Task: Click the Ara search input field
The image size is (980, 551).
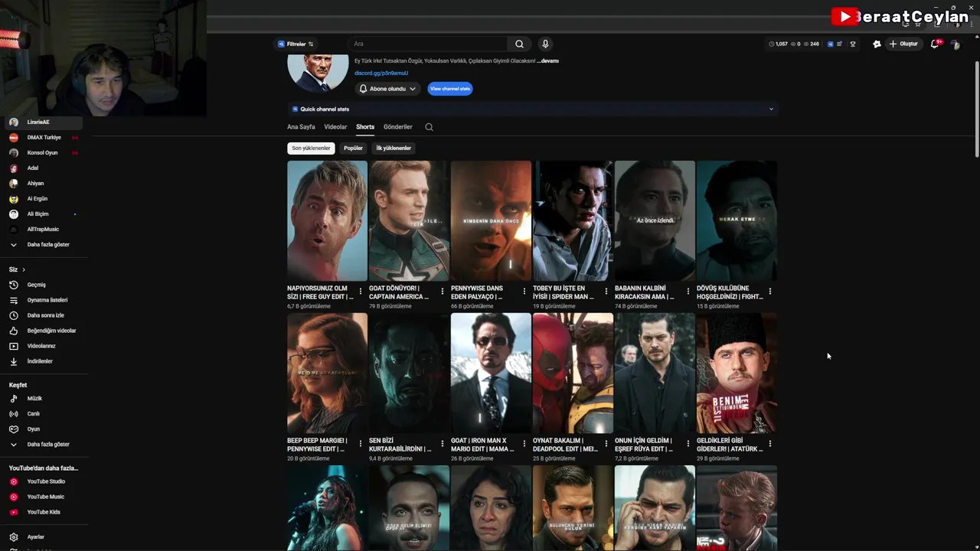Action: (429, 44)
